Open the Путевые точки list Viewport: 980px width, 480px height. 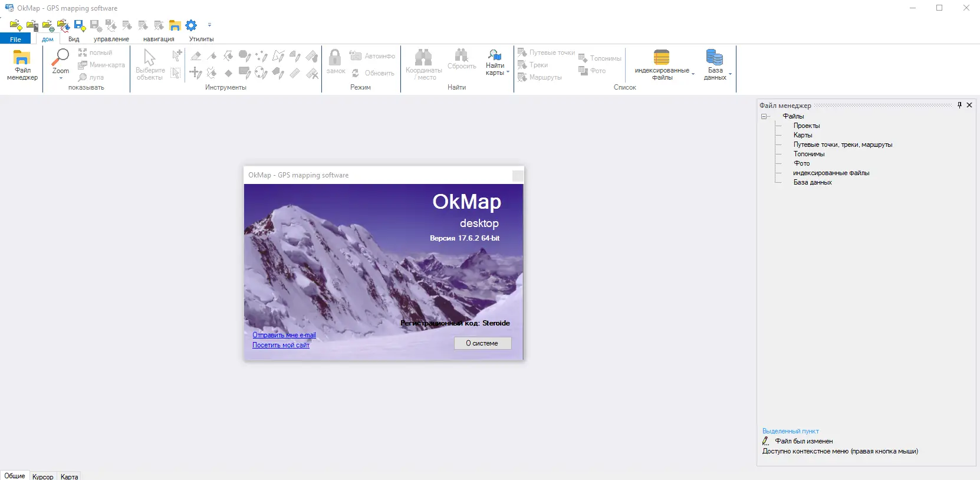546,52
